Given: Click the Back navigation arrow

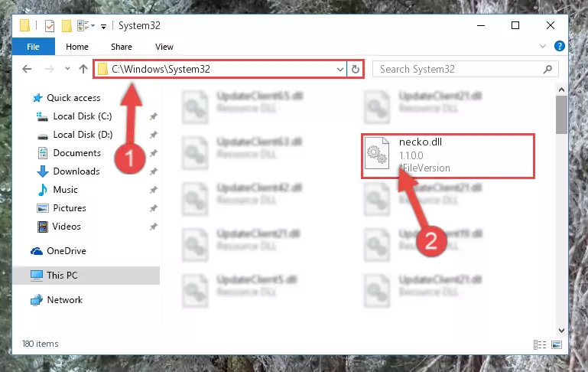Looking at the screenshot, I should tap(27, 69).
